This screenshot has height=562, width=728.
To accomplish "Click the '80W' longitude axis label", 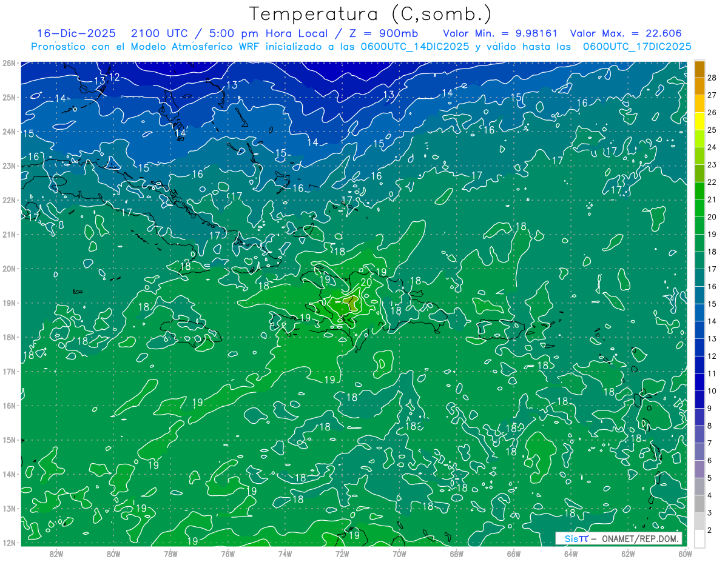I will (113, 554).
